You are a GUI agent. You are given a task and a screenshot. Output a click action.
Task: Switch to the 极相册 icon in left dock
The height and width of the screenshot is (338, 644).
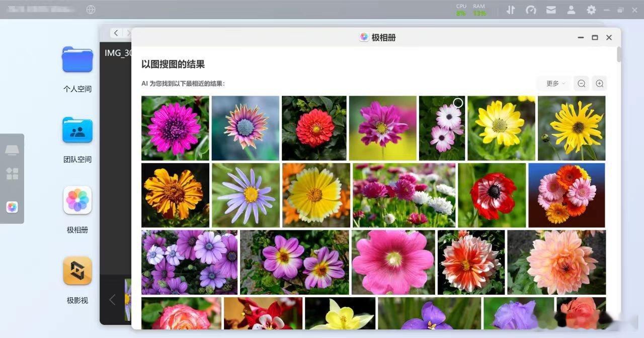12,207
